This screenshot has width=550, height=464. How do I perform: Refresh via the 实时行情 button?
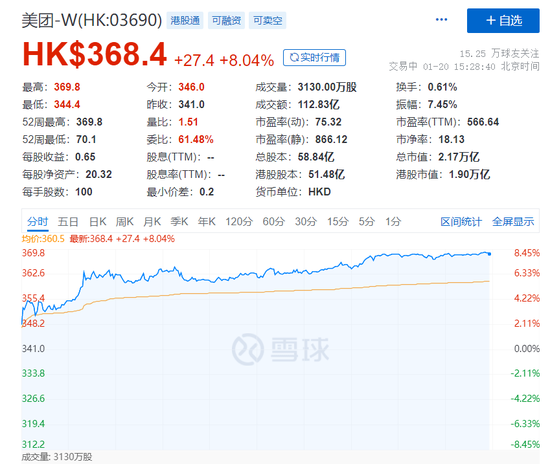pyautogui.click(x=314, y=58)
